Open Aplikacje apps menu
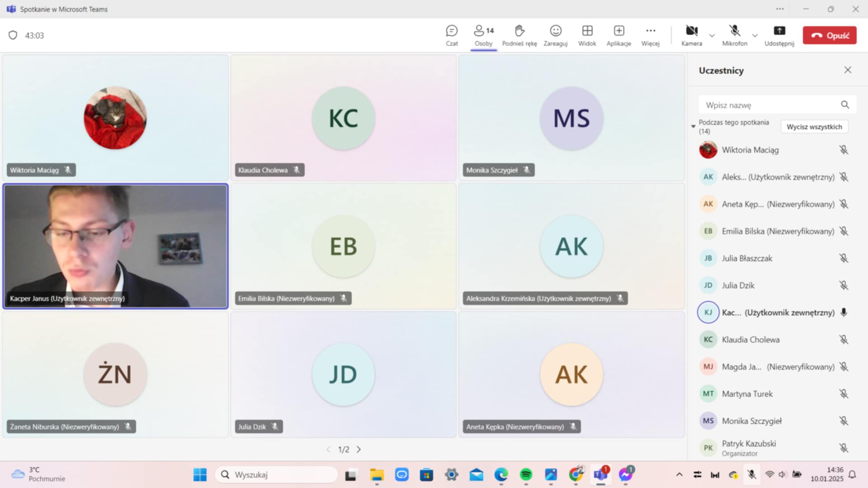The image size is (868, 488). click(618, 35)
